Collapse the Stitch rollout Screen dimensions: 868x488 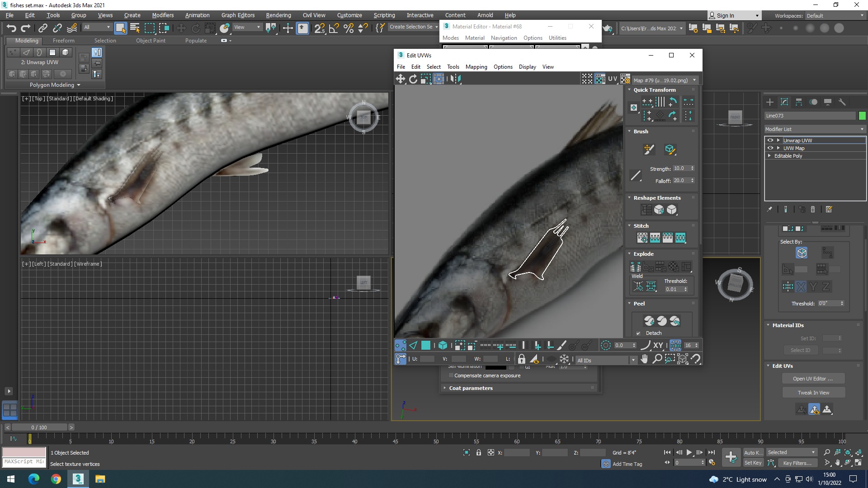point(629,225)
